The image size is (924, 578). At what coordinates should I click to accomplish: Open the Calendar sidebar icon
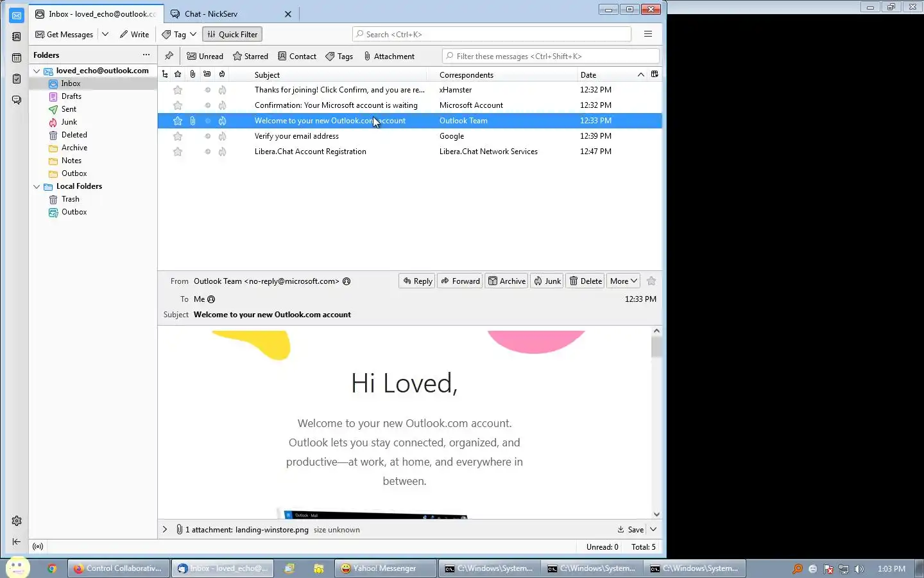17,58
